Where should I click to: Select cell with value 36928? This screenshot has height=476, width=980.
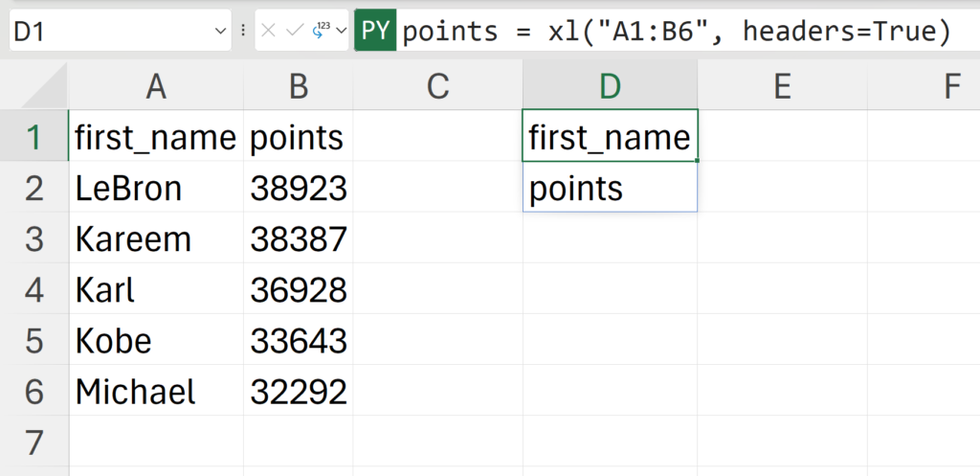[298, 289]
